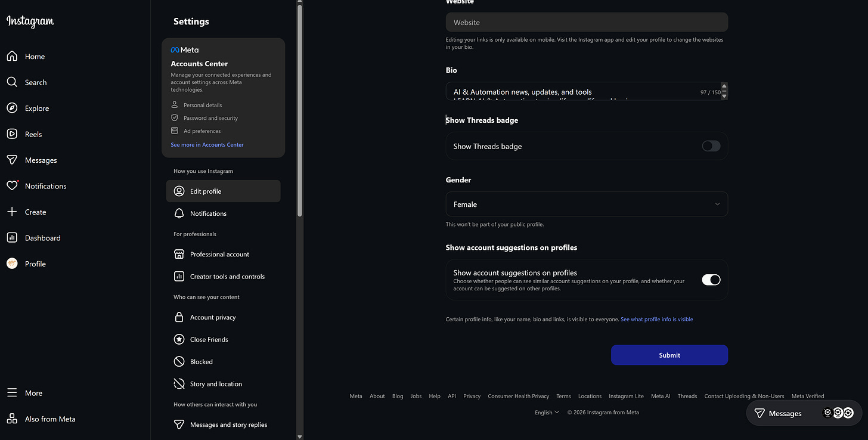Viewport: 868px width, 440px height.
Task: Open Story and location settings
Action: pos(223,383)
